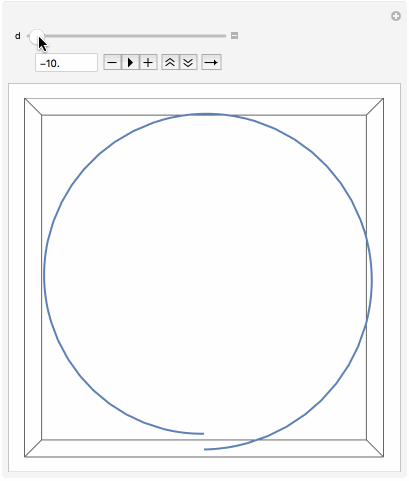
Task: Speed up animation using double up chevrons
Action: point(170,62)
